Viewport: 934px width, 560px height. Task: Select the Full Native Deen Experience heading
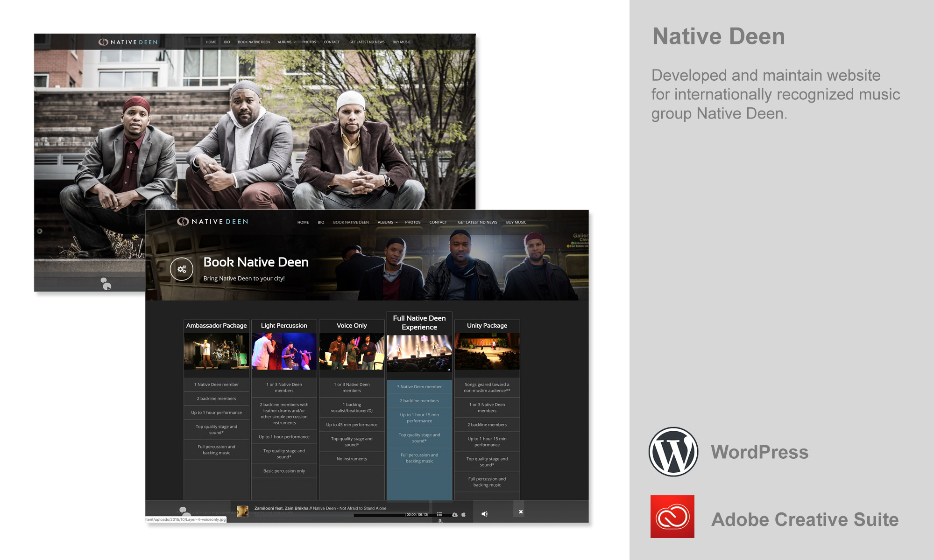click(x=419, y=322)
